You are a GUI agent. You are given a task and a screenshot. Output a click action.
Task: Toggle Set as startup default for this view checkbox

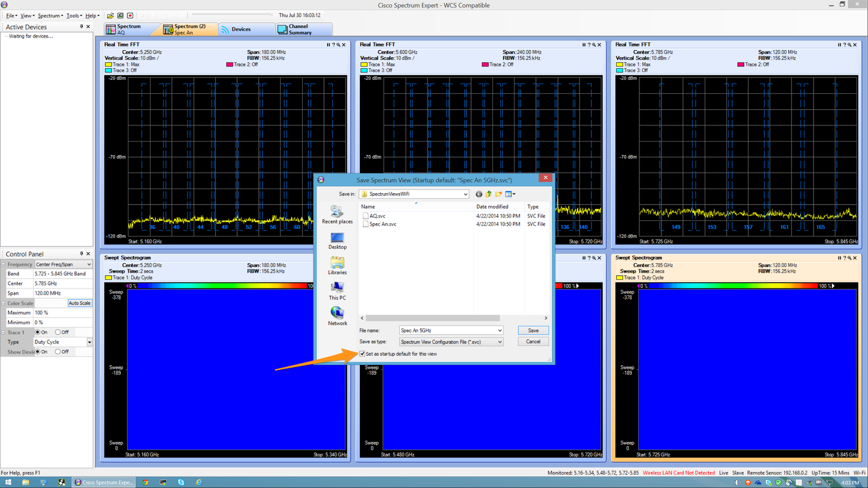(x=362, y=354)
